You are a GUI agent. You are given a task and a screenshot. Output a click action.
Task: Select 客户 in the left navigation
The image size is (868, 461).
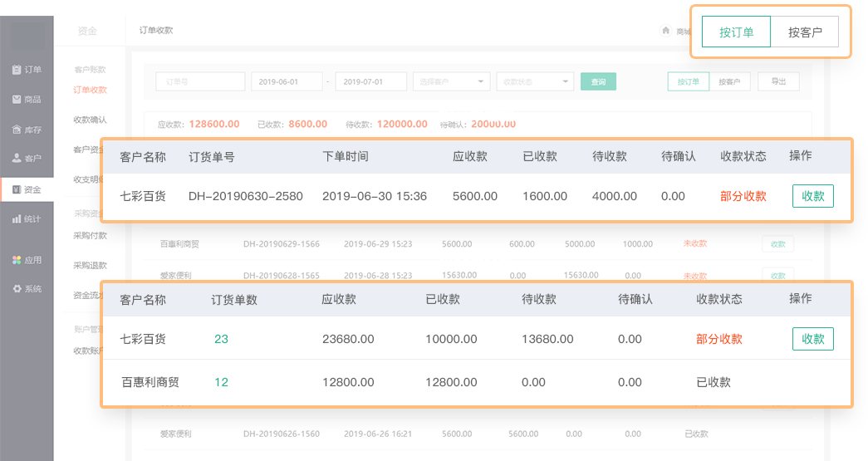27,158
